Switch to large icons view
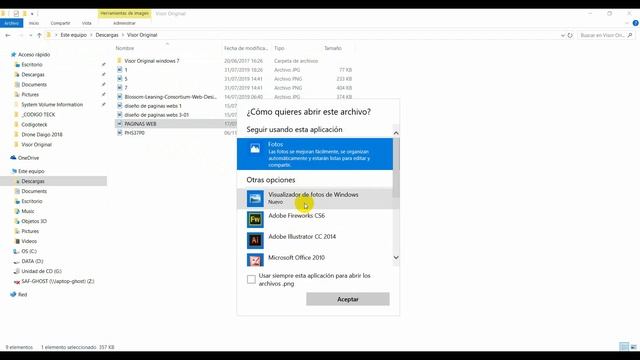The image size is (640, 360). tap(633, 347)
